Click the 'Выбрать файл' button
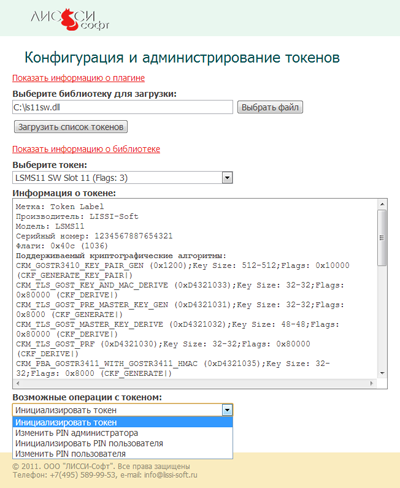Viewport: 400px width, 488px height. tap(270, 107)
